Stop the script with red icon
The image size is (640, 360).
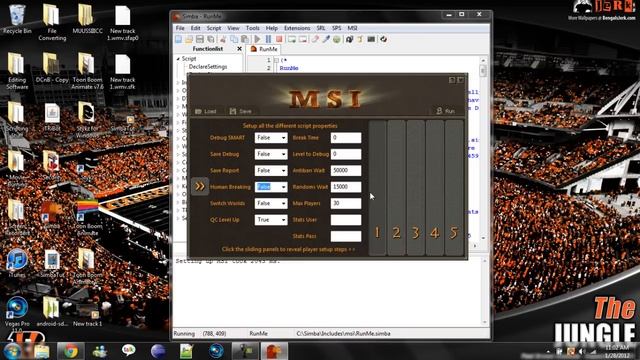[x=279, y=39]
